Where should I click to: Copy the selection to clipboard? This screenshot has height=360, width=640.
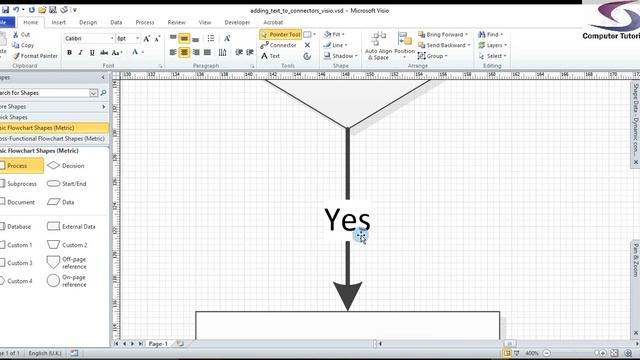point(23,45)
